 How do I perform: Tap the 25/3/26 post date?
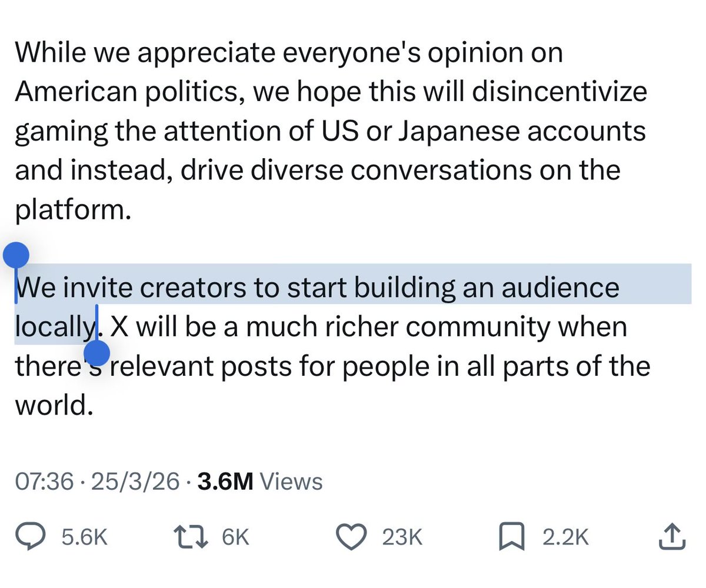click(x=136, y=481)
